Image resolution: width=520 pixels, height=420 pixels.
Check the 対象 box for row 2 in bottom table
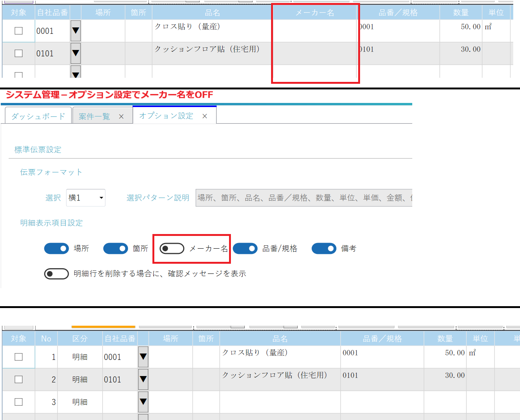[18, 379]
